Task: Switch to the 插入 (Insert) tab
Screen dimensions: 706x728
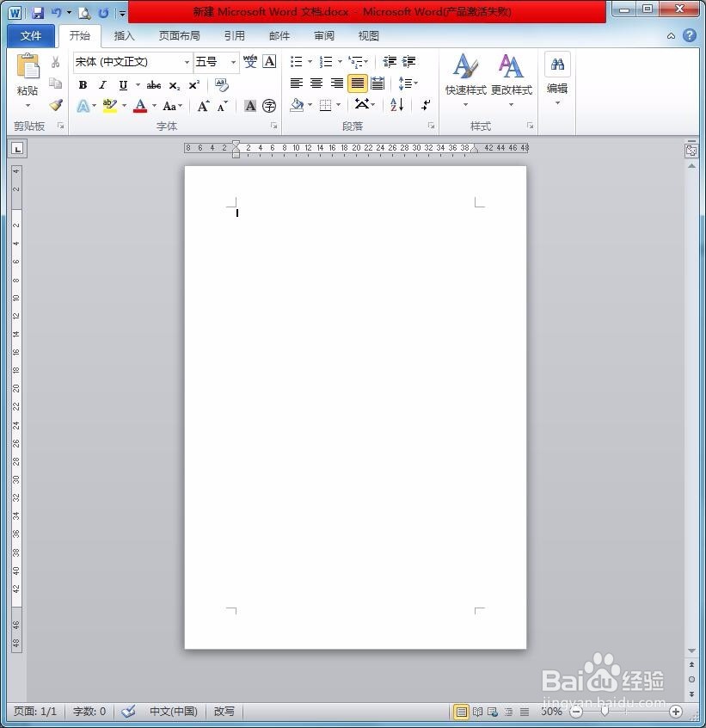Action: [124, 36]
